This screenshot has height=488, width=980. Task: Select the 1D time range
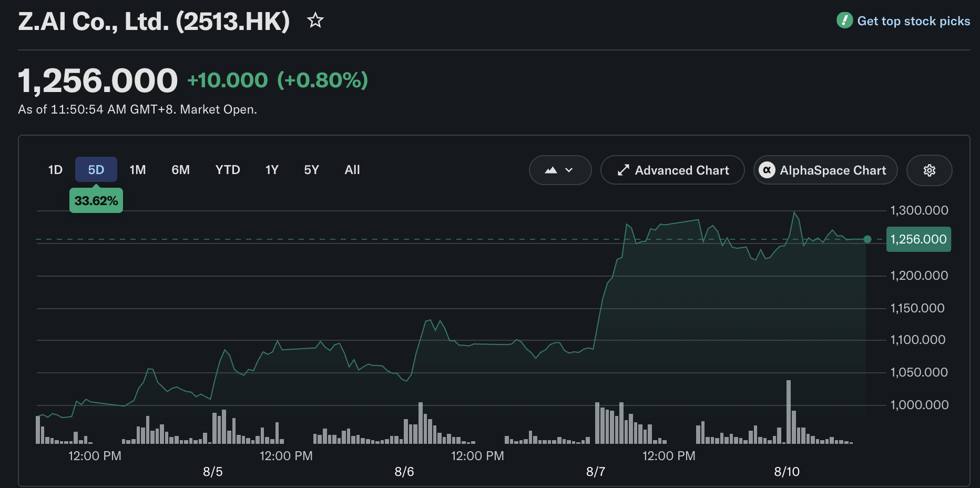pyautogui.click(x=55, y=170)
